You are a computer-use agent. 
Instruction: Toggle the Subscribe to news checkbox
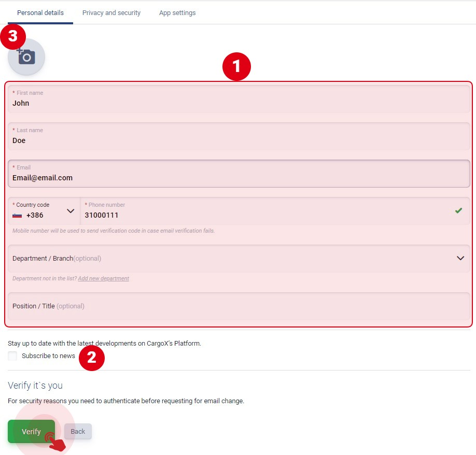12,356
